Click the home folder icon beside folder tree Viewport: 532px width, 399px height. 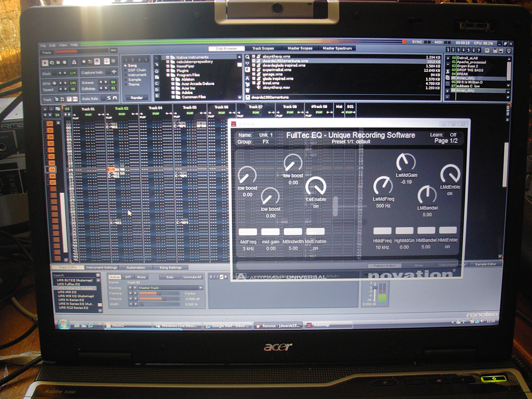(157, 71)
